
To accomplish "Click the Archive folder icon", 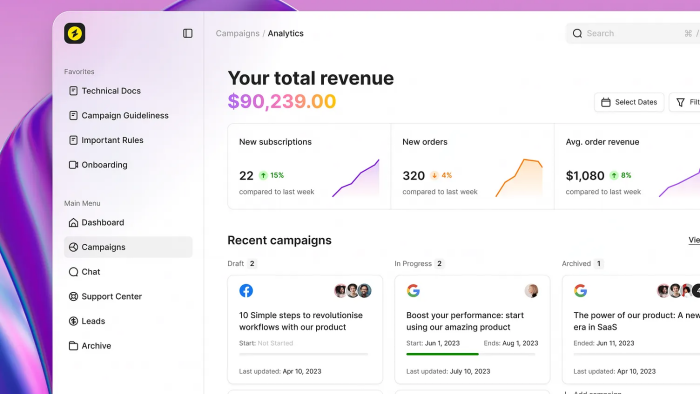I will click(73, 346).
